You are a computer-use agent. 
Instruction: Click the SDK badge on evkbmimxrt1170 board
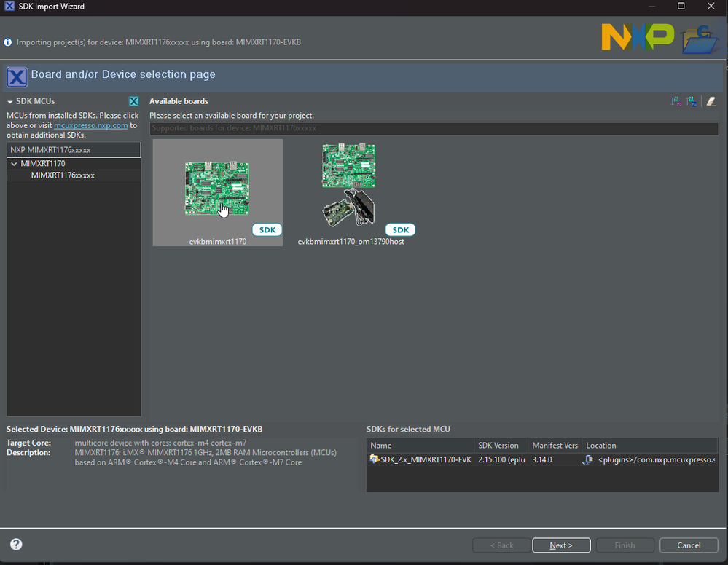pos(267,229)
